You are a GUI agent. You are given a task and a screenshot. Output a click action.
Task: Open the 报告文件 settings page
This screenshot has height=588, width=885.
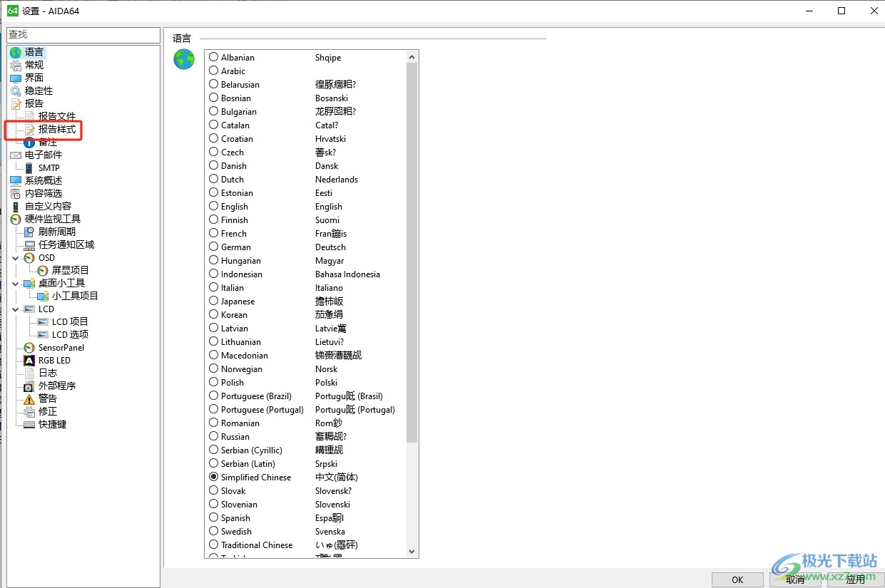(57, 116)
